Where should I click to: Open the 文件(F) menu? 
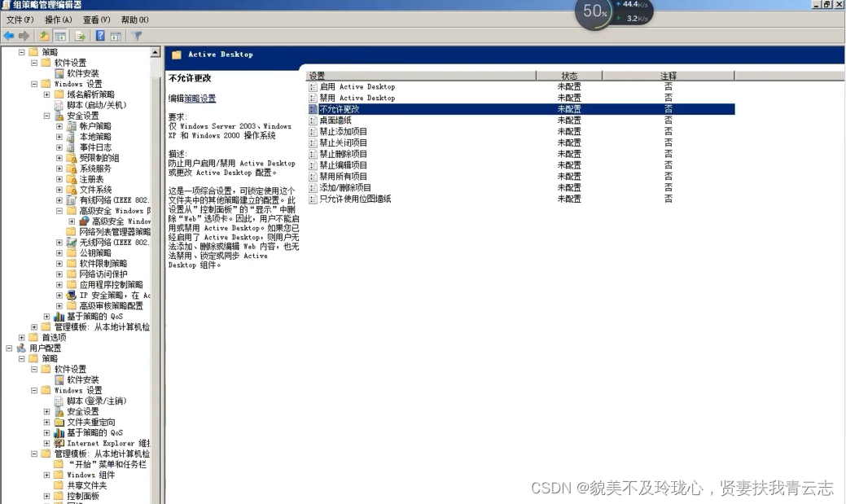click(x=20, y=20)
